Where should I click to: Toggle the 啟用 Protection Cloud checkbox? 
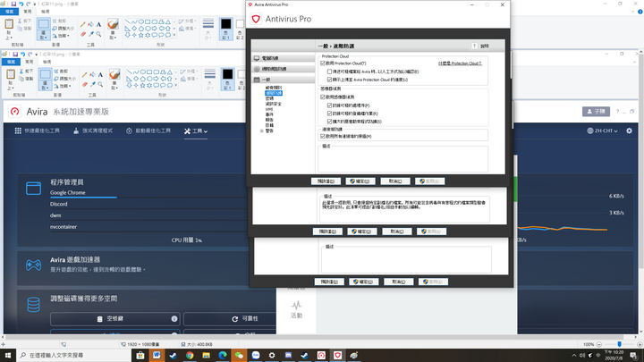click(323, 63)
